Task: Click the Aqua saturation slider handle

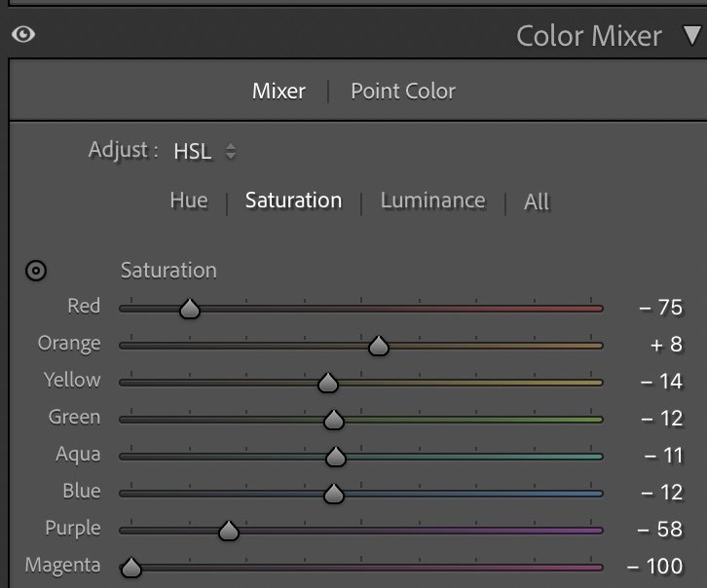Action: [x=335, y=457]
